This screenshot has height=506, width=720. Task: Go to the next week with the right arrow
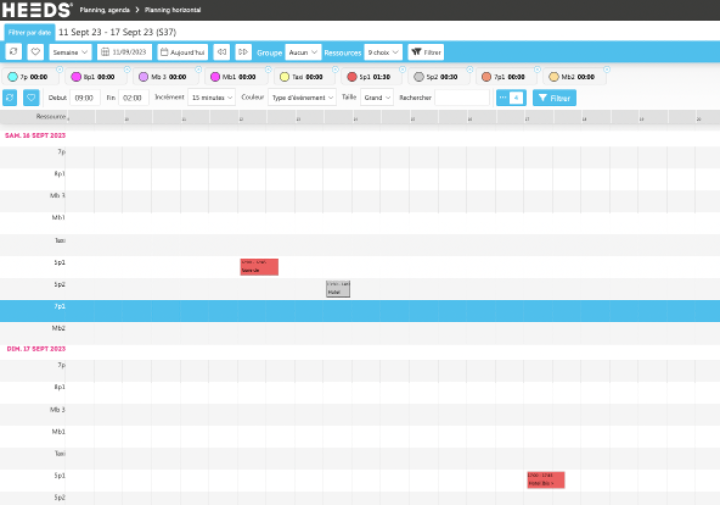(243, 52)
